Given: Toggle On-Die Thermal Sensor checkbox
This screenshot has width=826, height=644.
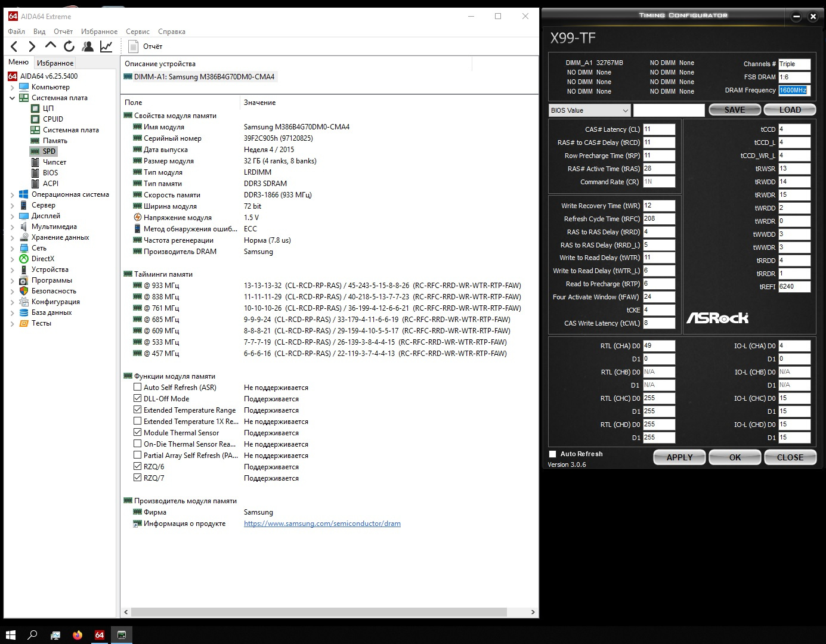Looking at the screenshot, I should (x=138, y=444).
